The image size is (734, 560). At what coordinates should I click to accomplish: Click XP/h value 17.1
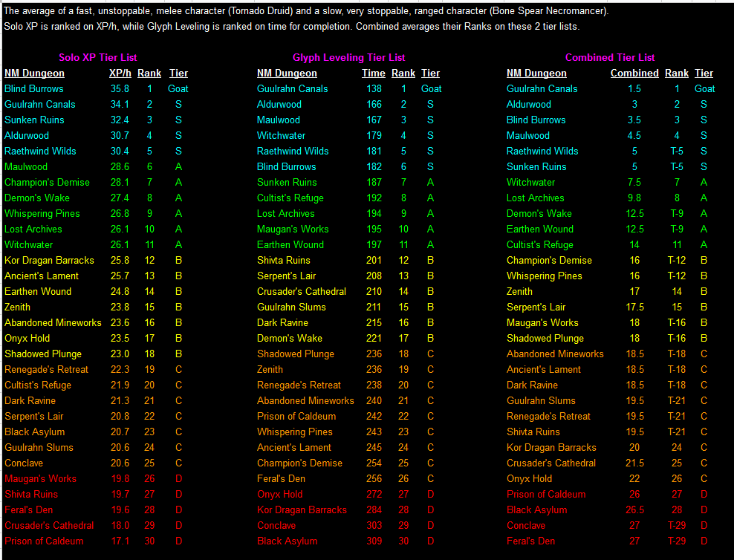(120, 541)
